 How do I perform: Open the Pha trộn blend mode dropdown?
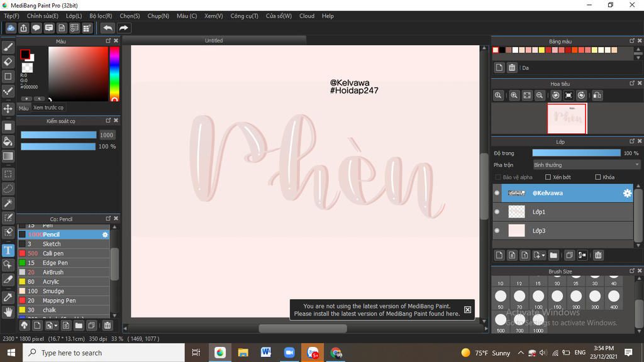(x=586, y=165)
